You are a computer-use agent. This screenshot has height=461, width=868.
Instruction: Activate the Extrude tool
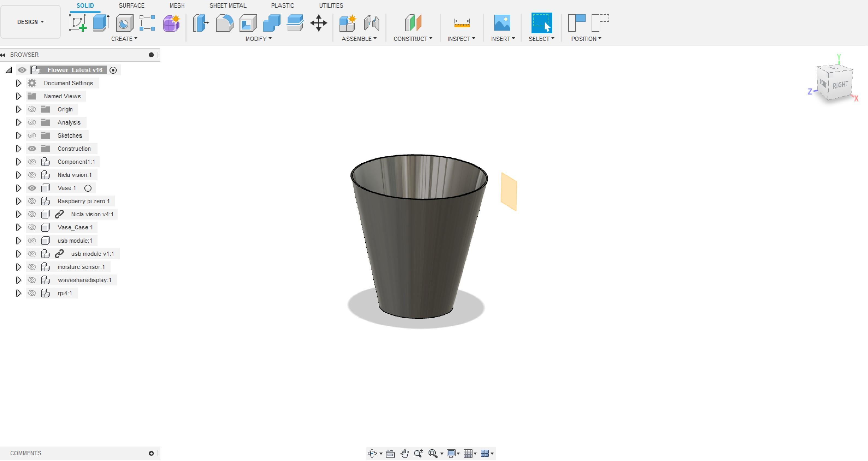tap(101, 23)
